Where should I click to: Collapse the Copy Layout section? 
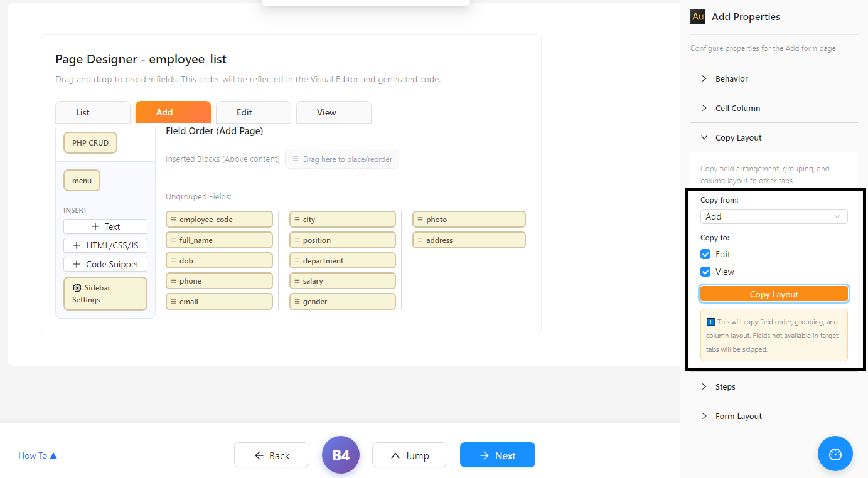click(774, 137)
